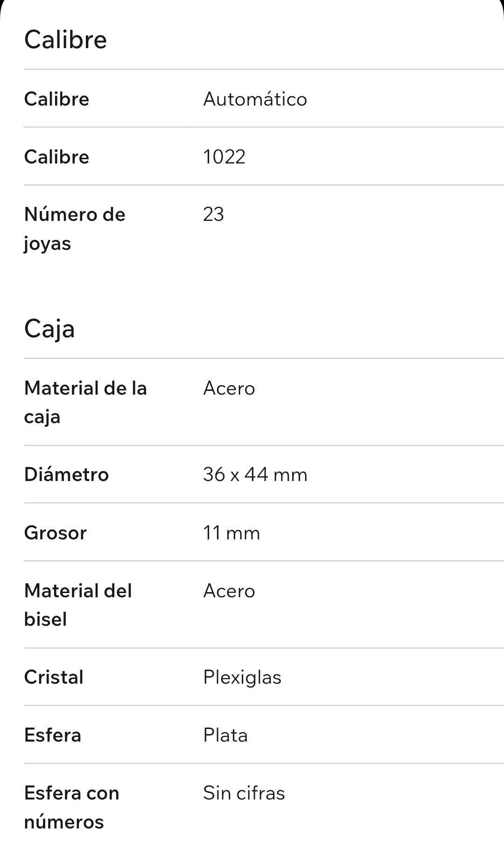Select the Sin cifras value

244,793
